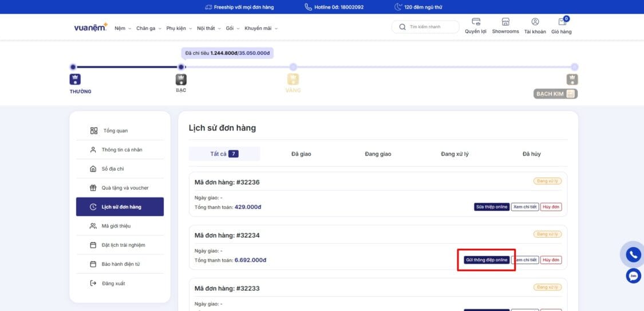The width and height of the screenshot is (644, 311).
Task: Click Hủy đơn for order #32236
Action: 551,207
